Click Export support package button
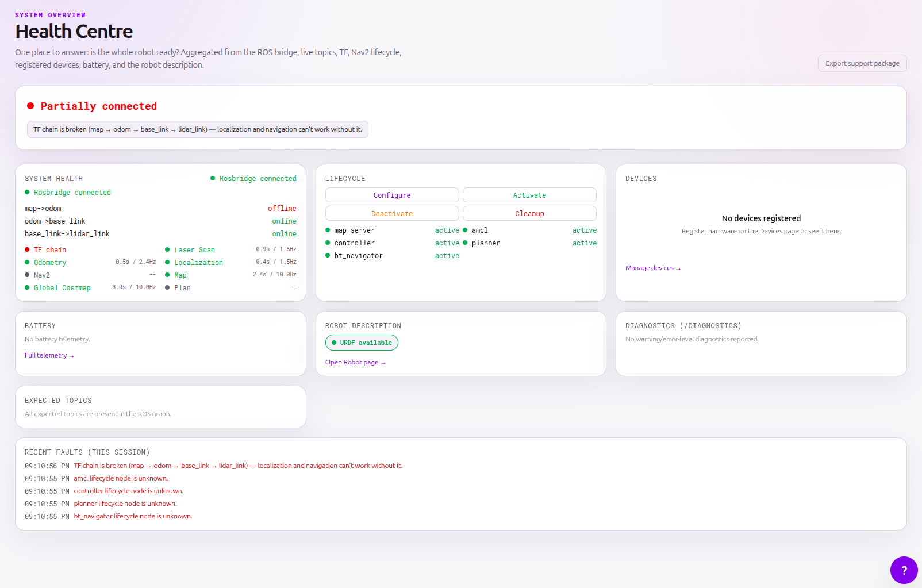 tap(862, 63)
